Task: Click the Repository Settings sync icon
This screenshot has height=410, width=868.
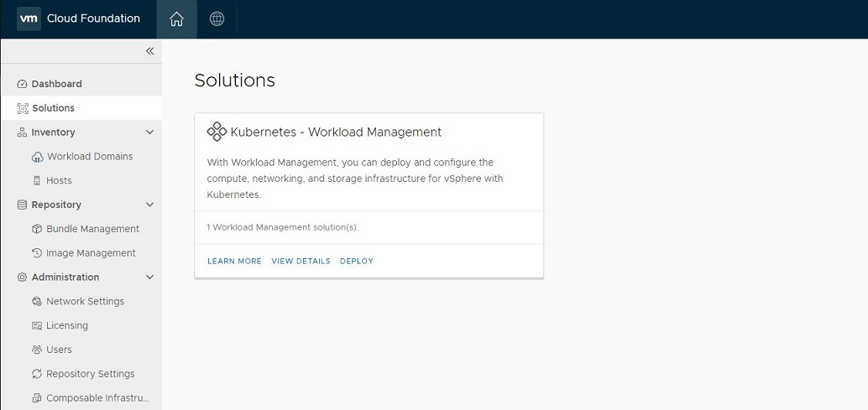Action: (37, 374)
